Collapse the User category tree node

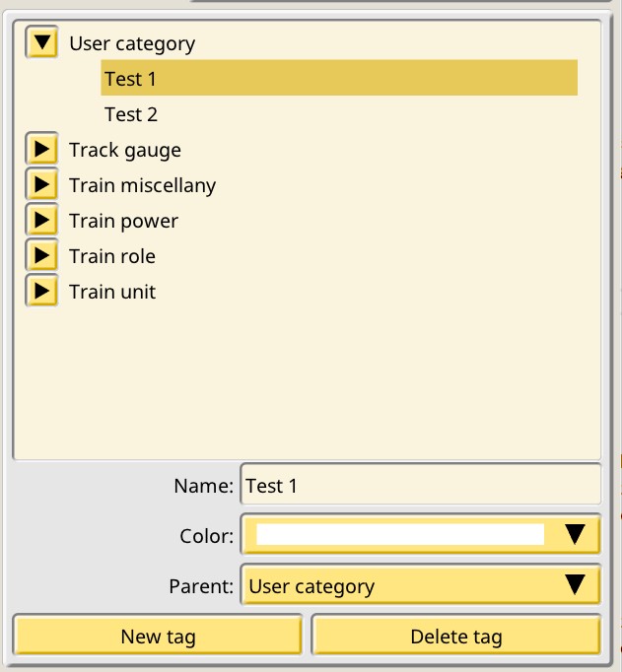point(41,42)
